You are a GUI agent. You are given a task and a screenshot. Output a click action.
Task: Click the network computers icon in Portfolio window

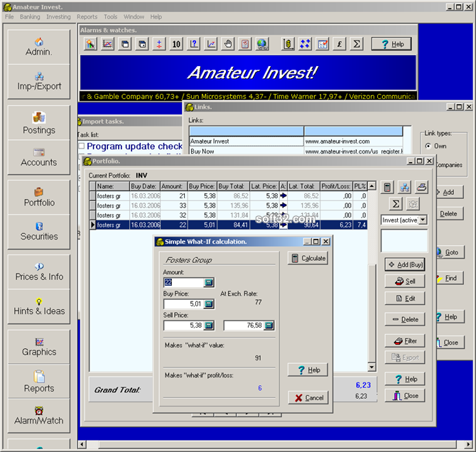[404, 188]
